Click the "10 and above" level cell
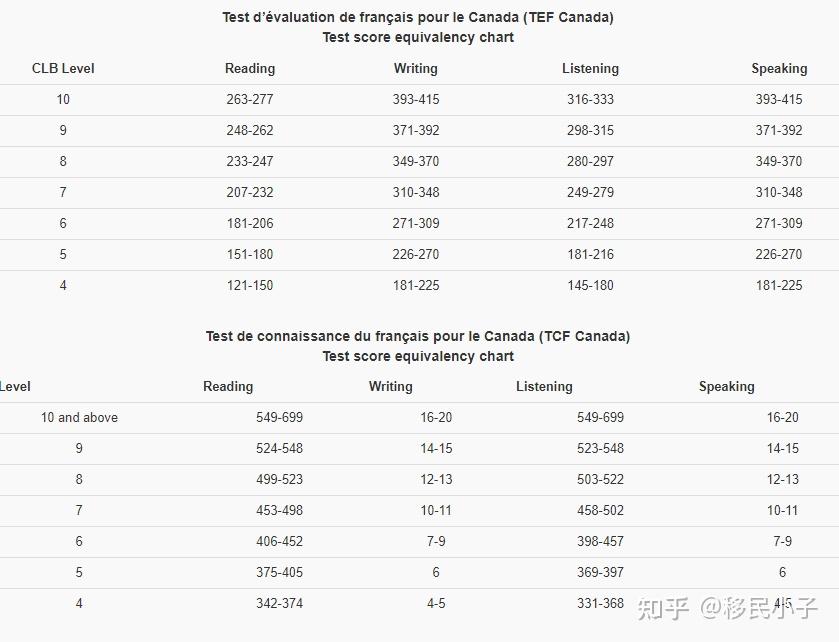Image resolution: width=839 pixels, height=642 pixels. pyautogui.click(x=79, y=417)
